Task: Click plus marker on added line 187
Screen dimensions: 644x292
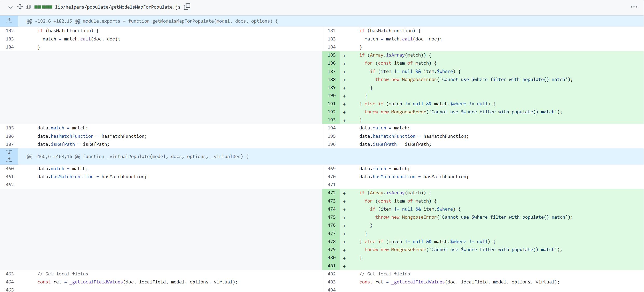Action: coord(344,72)
